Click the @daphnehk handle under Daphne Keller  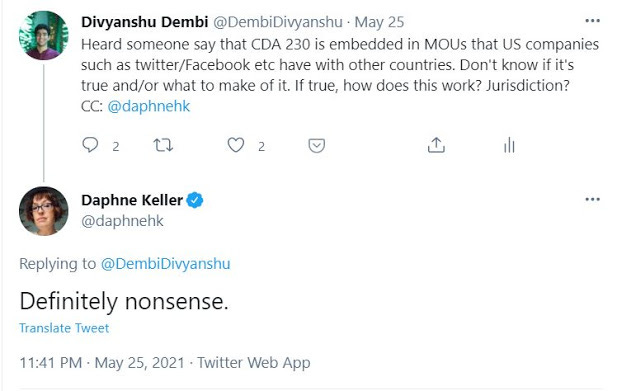click(x=122, y=221)
